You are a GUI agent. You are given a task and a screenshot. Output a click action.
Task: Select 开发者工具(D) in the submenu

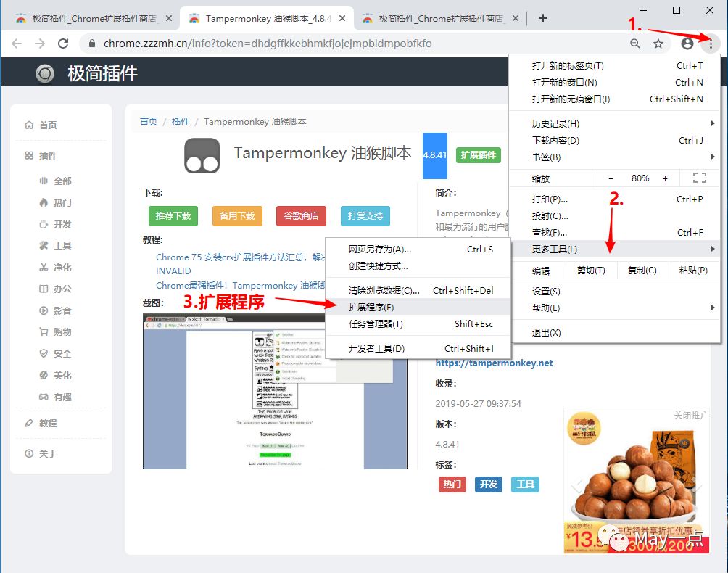[x=418, y=348]
